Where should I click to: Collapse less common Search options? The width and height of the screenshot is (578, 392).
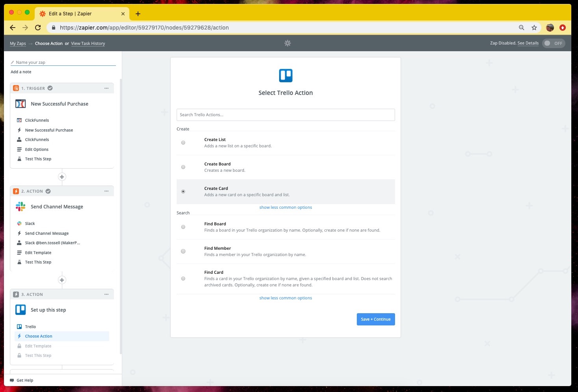tap(285, 298)
